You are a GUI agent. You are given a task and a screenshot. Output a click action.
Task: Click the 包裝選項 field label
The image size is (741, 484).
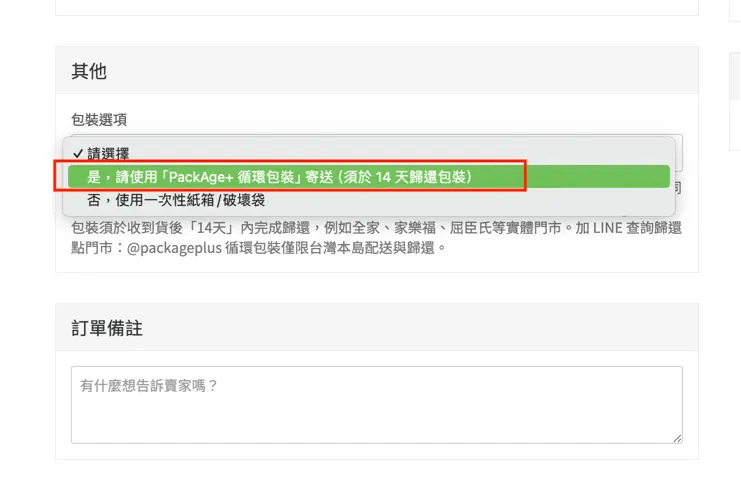click(x=99, y=120)
